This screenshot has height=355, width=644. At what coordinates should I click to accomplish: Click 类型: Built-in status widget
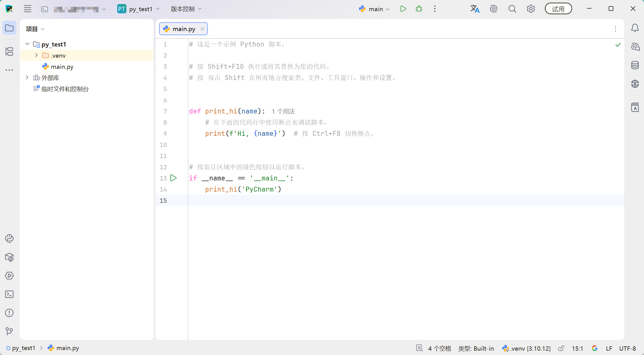click(476, 348)
